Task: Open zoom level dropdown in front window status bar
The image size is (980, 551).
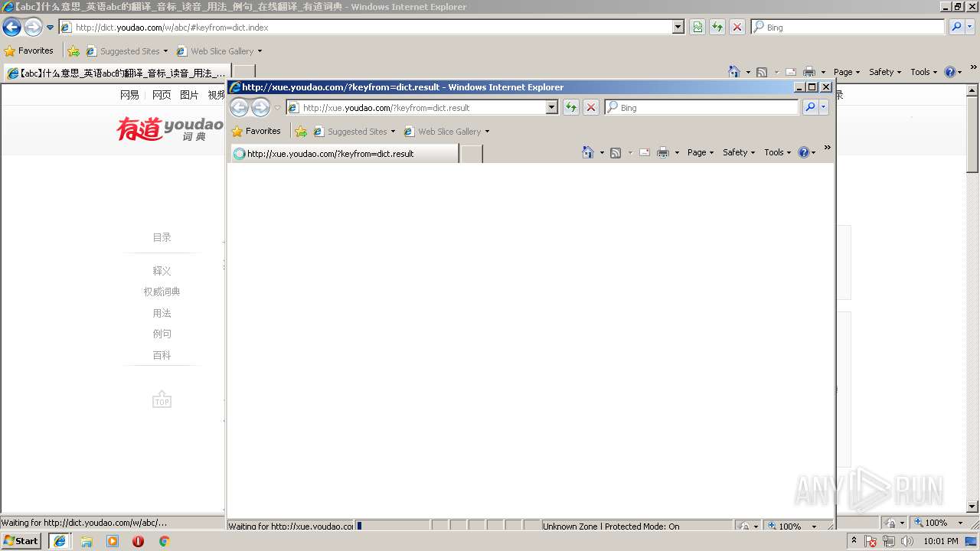Action: click(814, 527)
